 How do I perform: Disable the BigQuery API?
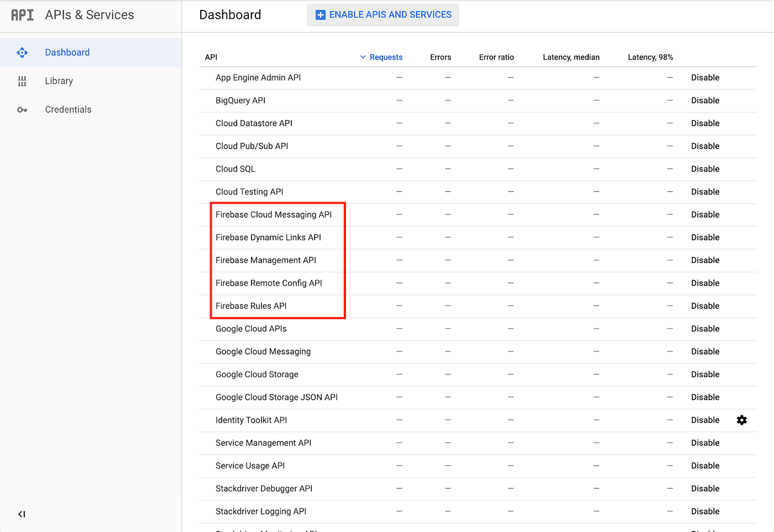pyautogui.click(x=705, y=100)
